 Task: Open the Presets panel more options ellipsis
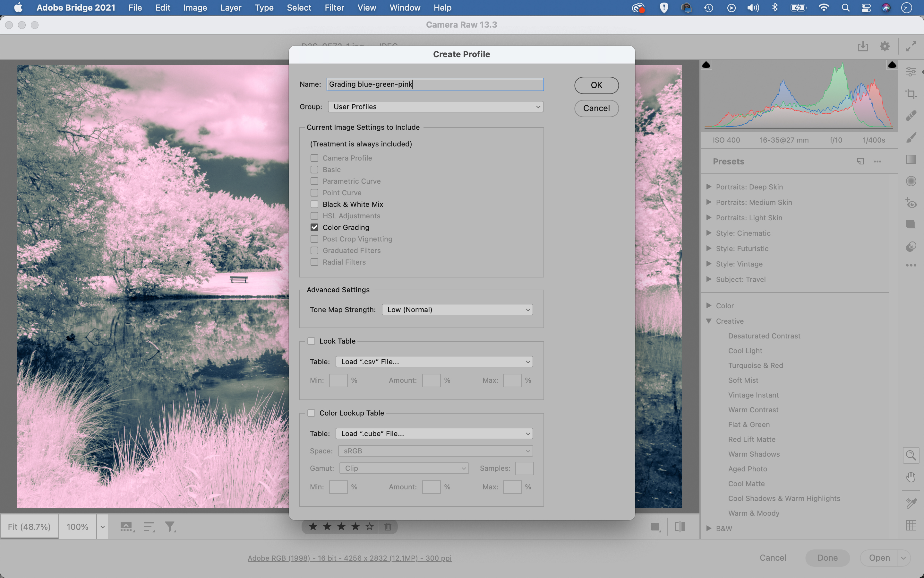coord(877,161)
